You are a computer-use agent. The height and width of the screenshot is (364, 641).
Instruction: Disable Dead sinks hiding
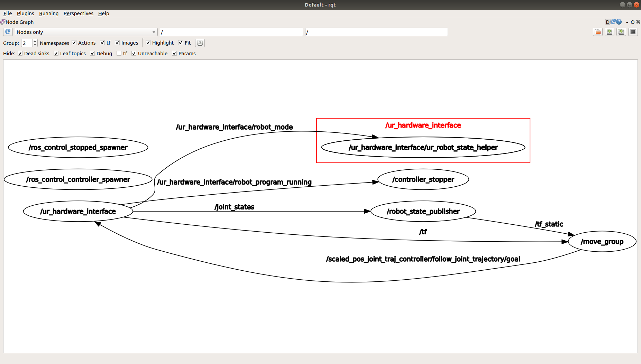(x=20, y=53)
